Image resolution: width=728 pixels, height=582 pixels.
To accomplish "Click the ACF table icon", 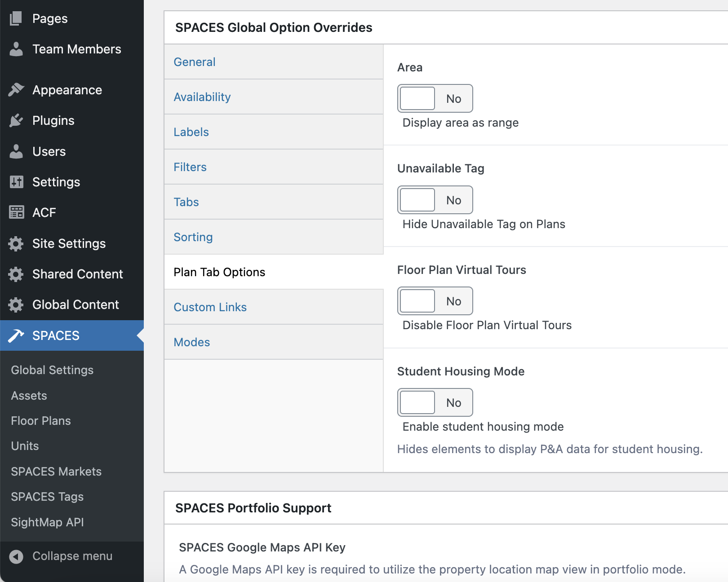I will click(16, 212).
